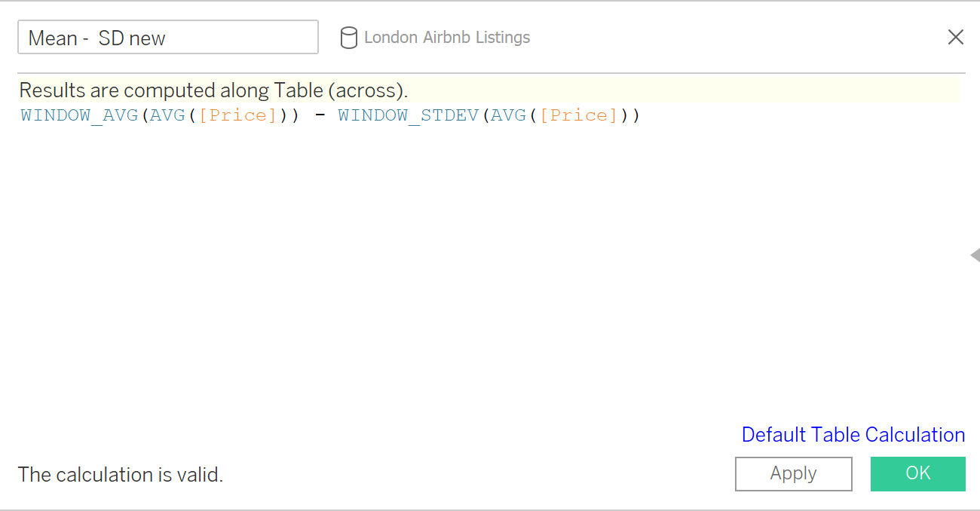Close the calculation editor with X

pyautogui.click(x=955, y=37)
